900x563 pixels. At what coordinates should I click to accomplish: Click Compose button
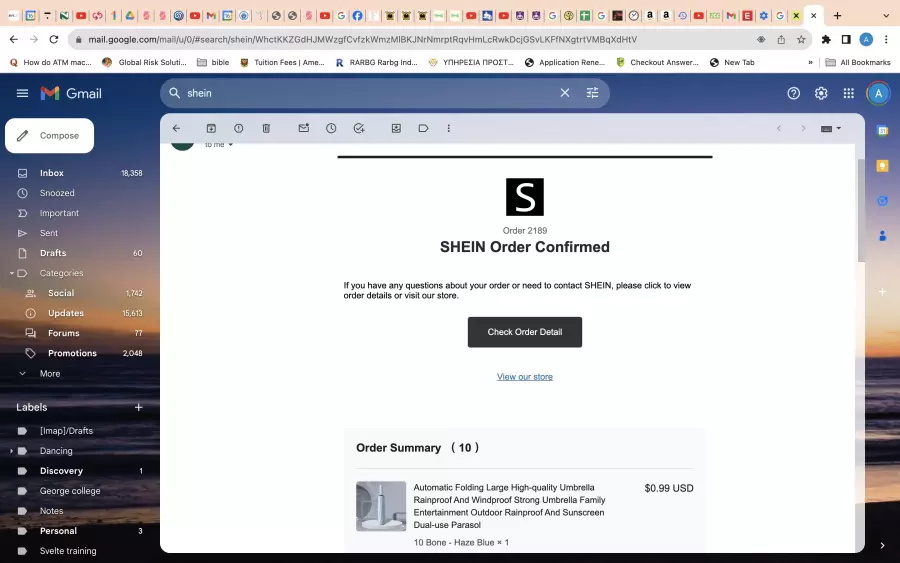click(x=49, y=135)
